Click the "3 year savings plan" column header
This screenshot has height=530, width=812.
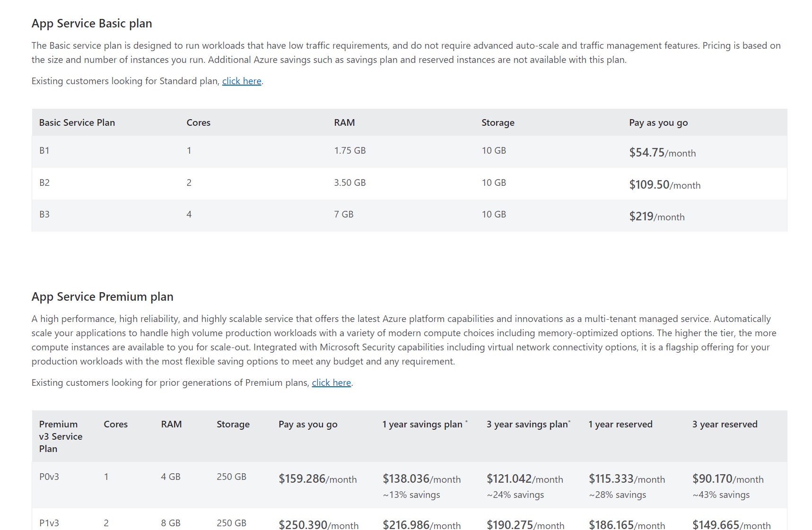click(527, 424)
